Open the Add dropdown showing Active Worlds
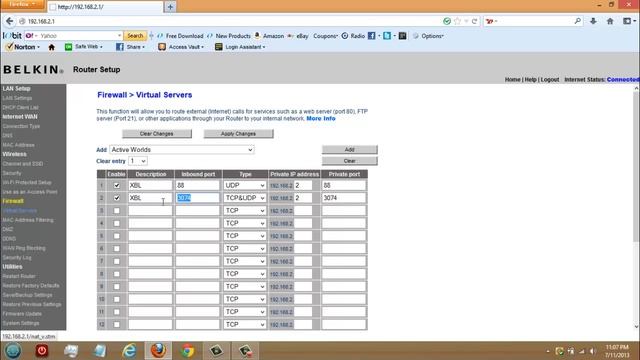 click(x=182, y=150)
